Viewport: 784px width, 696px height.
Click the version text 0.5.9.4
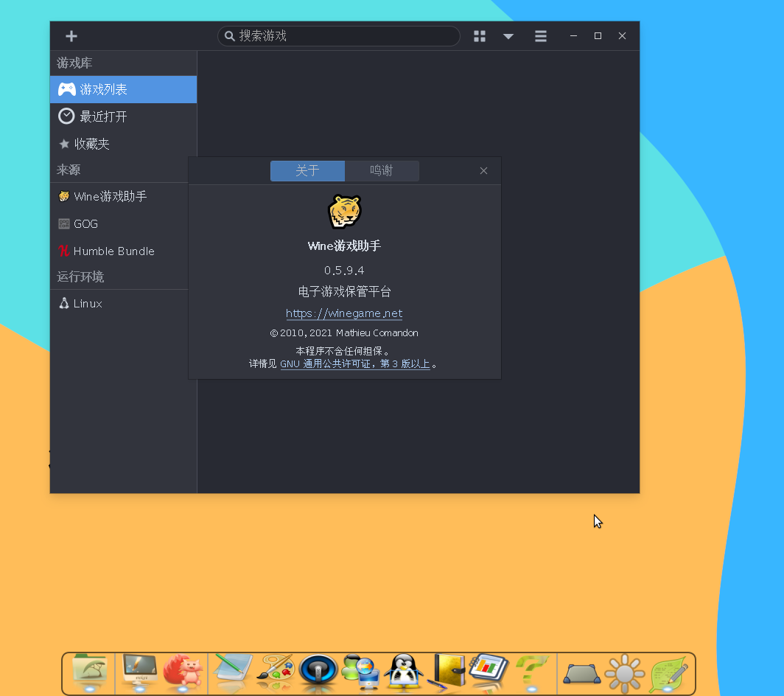pos(344,270)
